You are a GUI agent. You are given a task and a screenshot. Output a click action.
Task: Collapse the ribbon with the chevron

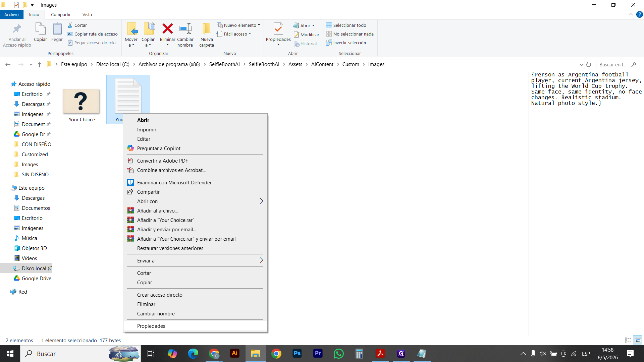tap(631, 14)
